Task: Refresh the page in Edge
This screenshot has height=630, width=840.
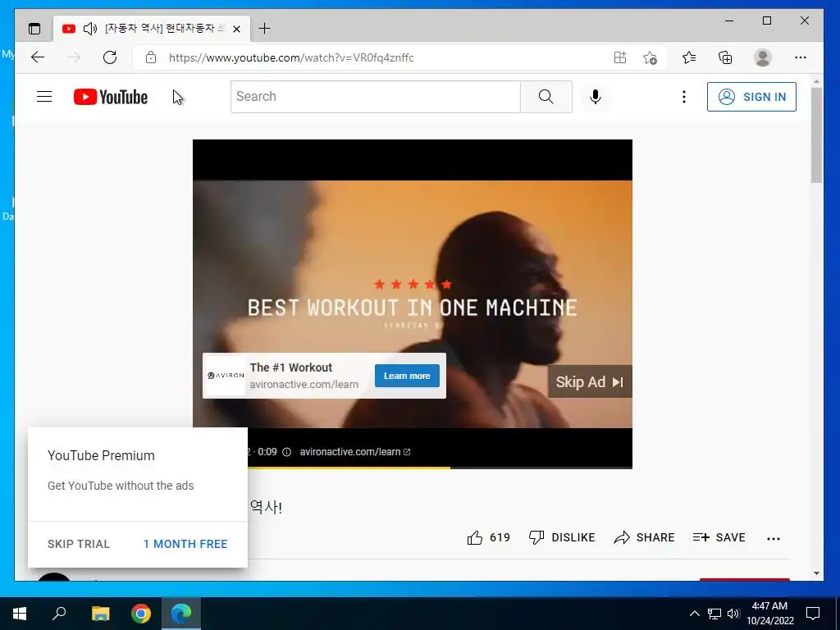Action: tap(110, 57)
